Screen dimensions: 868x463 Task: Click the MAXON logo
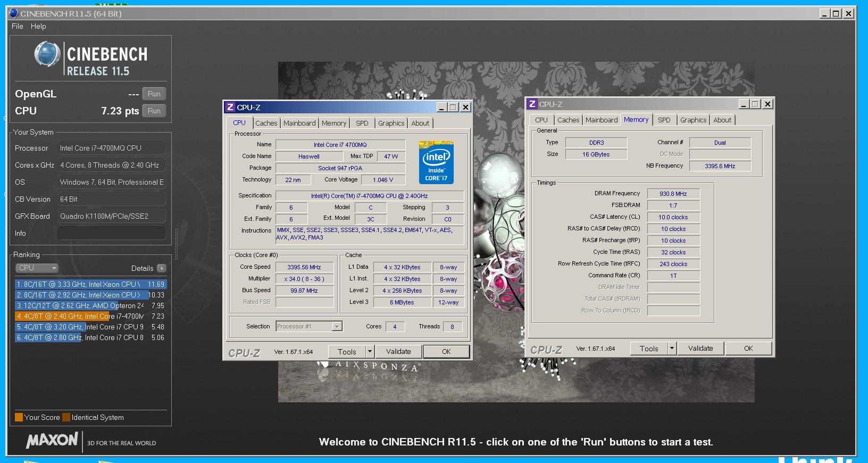point(52,440)
